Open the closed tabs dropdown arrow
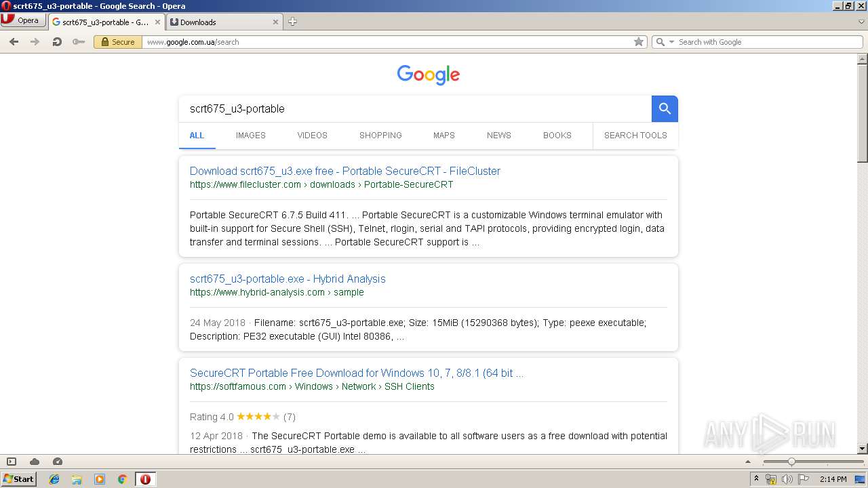Image resolution: width=868 pixels, height=488 pixels. [x=861, y=22]
